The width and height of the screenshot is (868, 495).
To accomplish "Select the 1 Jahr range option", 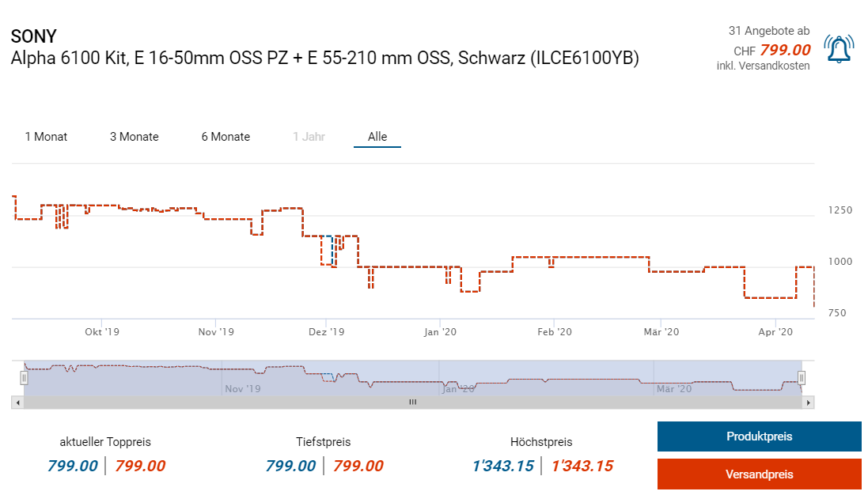I will click(x=309, y=137).
